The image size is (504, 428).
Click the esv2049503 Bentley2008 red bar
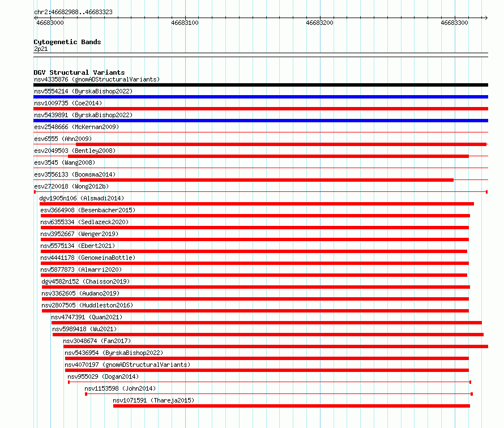[268, 156]
